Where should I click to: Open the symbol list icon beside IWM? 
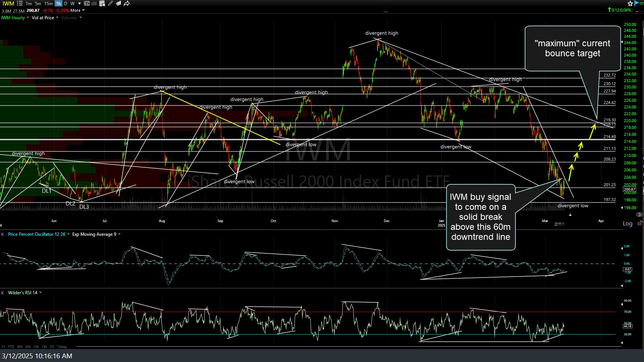20,3
